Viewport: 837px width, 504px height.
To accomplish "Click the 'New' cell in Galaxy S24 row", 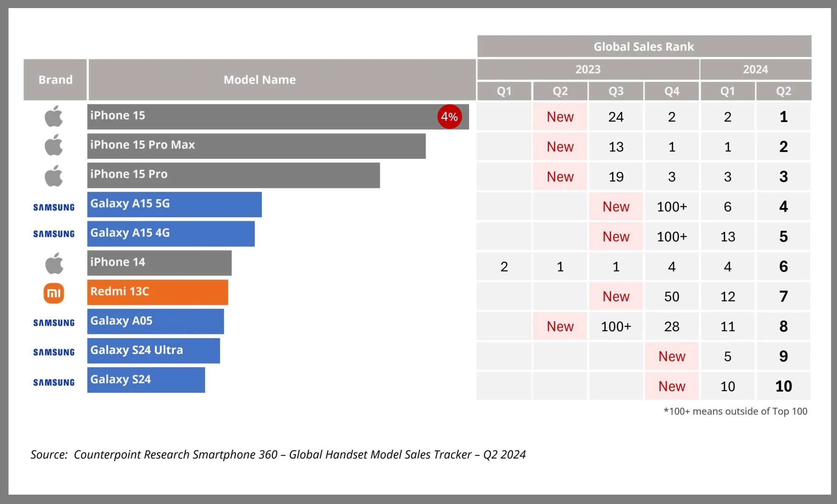I will tap(672, 386).
